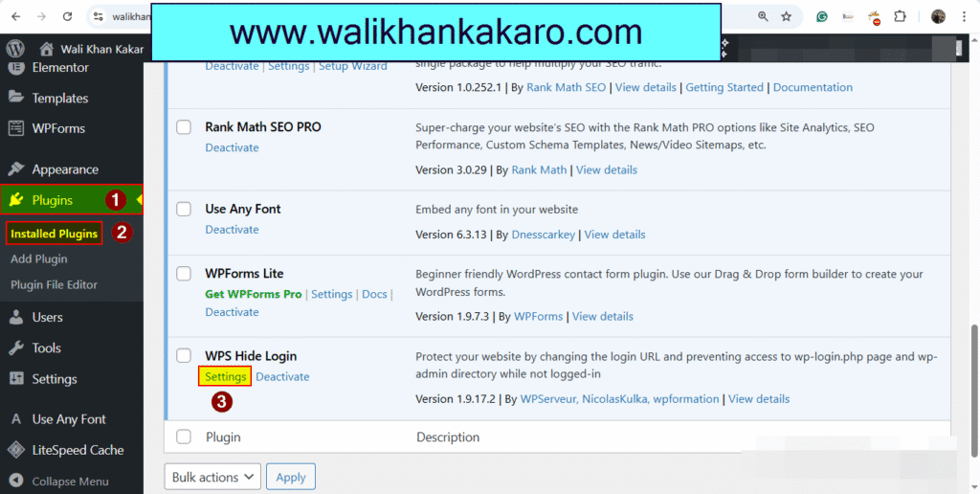Click the page vertical scrollbar thumb
This screenshot has height=494, width=980.
(974, 393)
